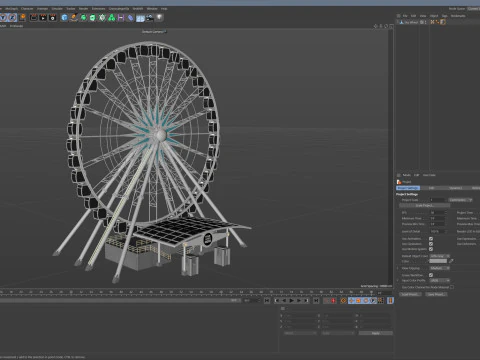Add a Cube primitive from toolbar
This screenshot has height=360, width=480.
(x=64, y=17)
